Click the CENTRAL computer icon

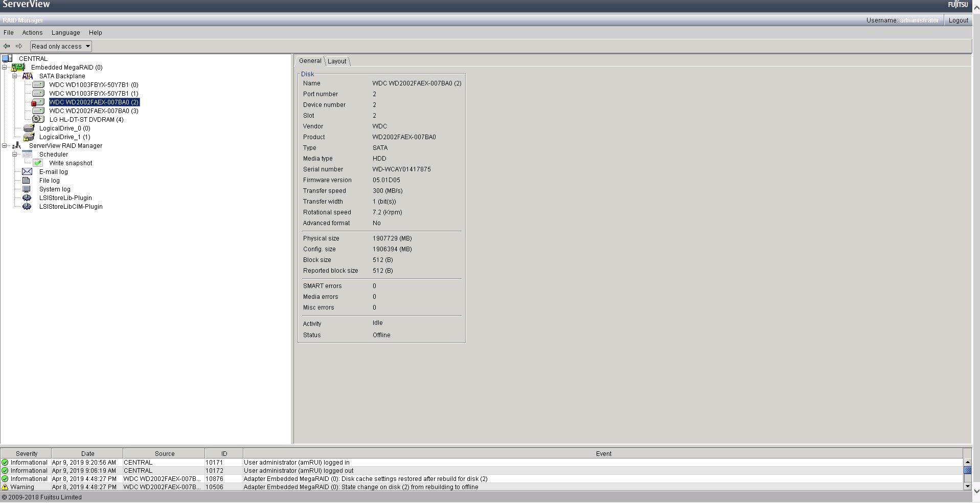(x=7, y=58)
